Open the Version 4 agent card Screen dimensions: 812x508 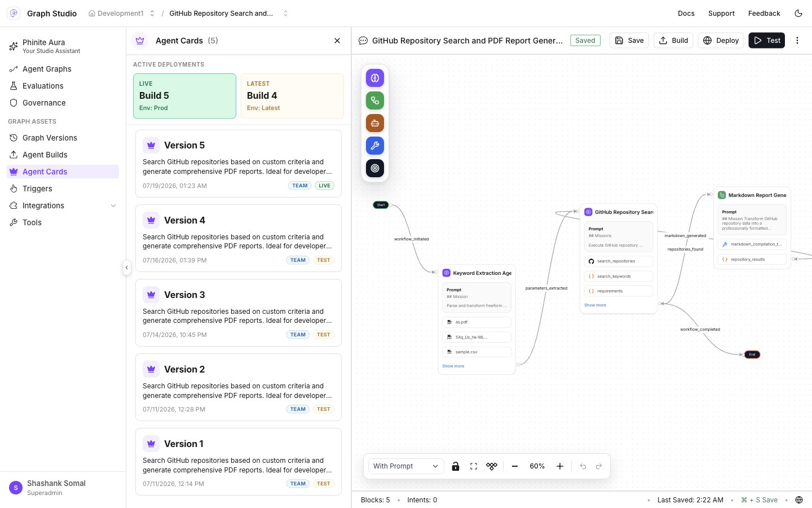pyautogui.click(x=239, y=238)
